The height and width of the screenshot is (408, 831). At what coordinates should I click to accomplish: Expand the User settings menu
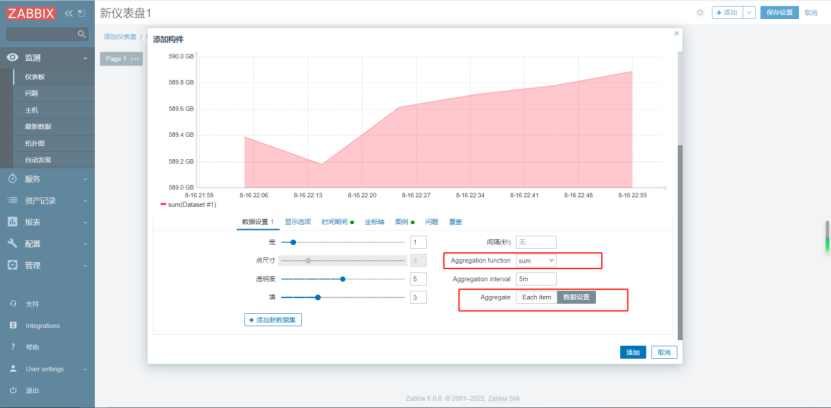pyautogui.click(x=85, y=369)
